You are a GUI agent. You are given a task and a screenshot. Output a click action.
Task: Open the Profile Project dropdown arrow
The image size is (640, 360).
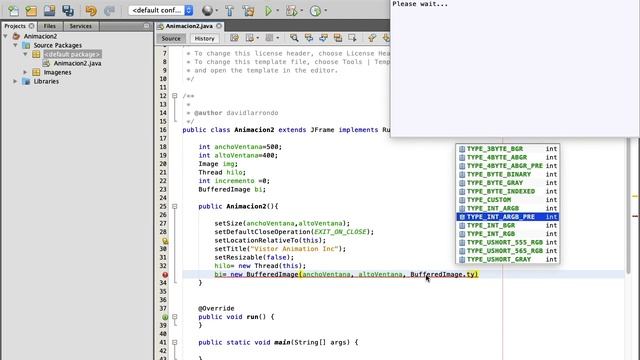tap(325, 11)
